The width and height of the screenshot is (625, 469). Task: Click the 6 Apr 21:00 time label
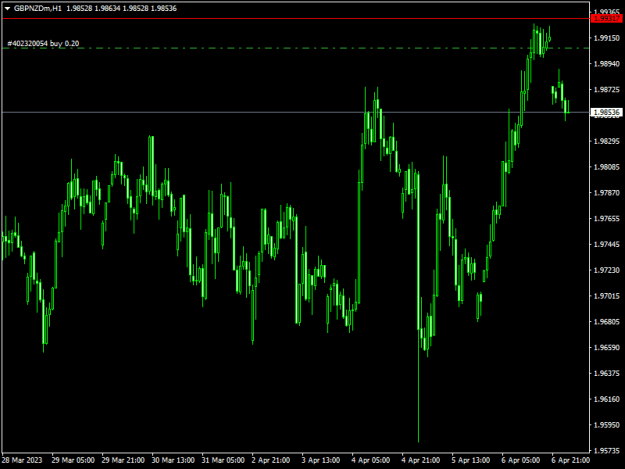(x=571, y=460)
